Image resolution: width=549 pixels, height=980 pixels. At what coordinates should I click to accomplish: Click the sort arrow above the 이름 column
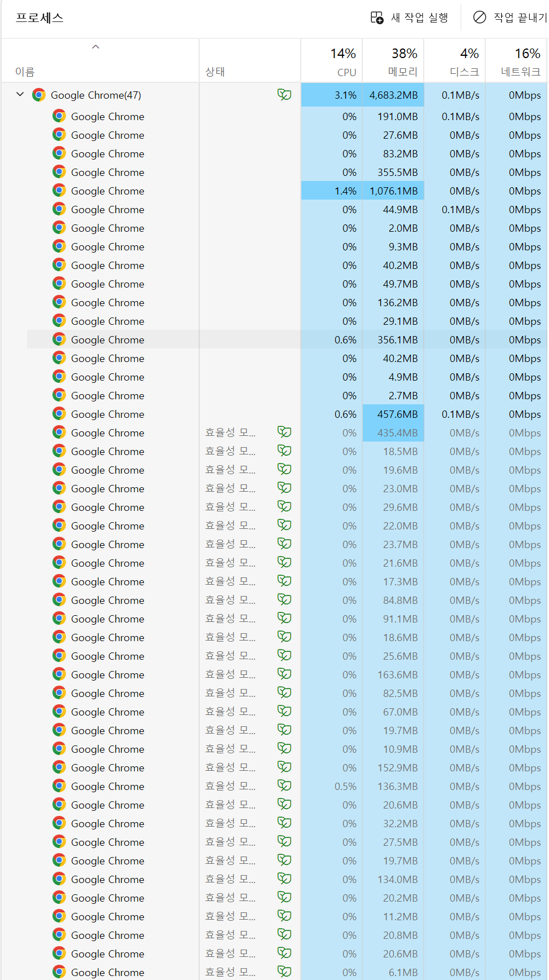pyautogui.click(x=96, y=47)
